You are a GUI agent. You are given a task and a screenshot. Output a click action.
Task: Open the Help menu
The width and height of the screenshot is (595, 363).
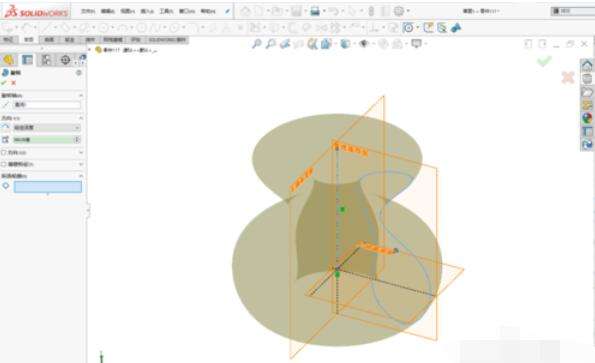(208, 11)
